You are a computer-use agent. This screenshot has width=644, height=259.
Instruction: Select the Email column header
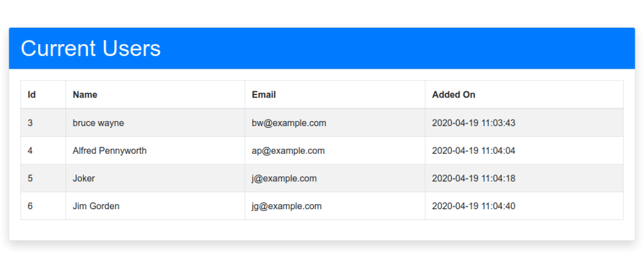[264, 95]
